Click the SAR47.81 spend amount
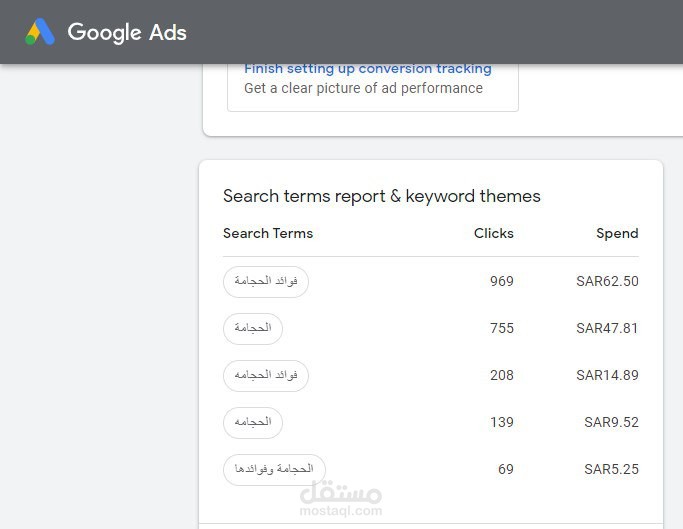Image resolution: width=683 pixels, height=529 pixels. tap(607, 328)
